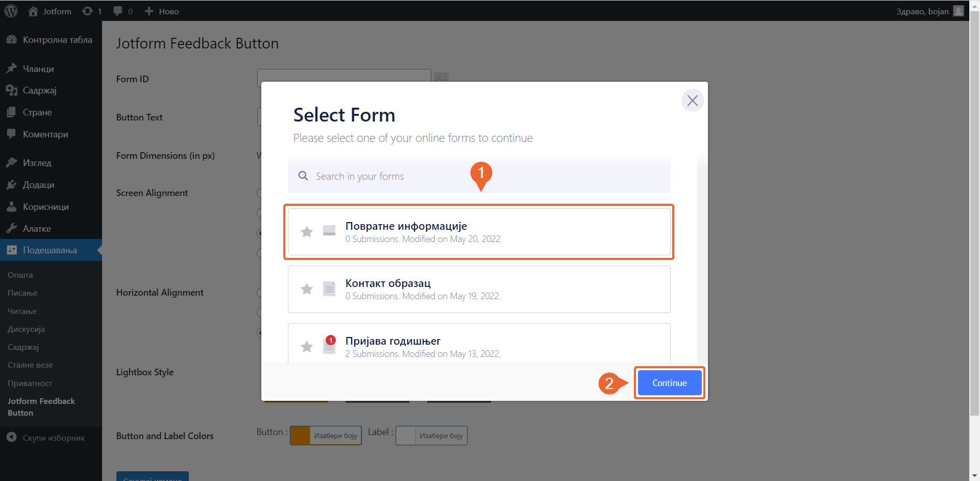Click the search magnifier icon in dialog
Screen dimensions: 980x481
tap(303, 176)
